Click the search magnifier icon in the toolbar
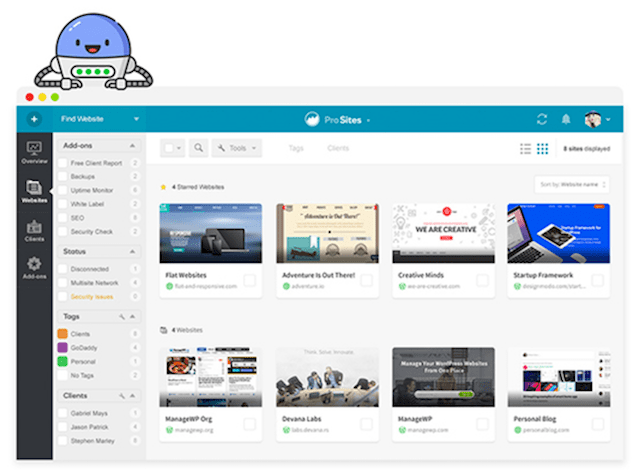This screenshot has width=640, height=471. coord(198,148)
